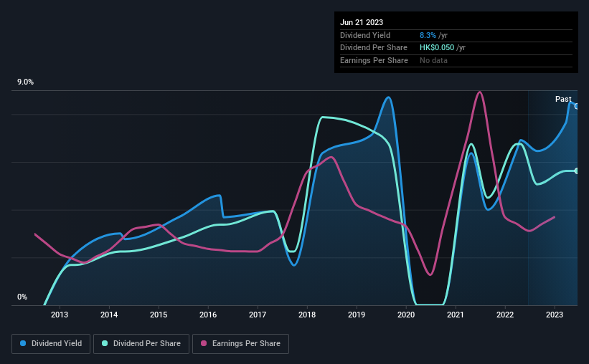Click the blue Dividend Yield legend dot
The width and height of the screenshot is (589, 364).
23,343
